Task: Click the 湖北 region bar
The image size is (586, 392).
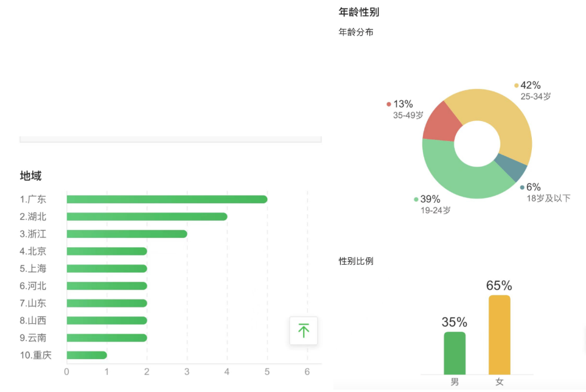Action: pyautogui.click(x=147, y=217)
